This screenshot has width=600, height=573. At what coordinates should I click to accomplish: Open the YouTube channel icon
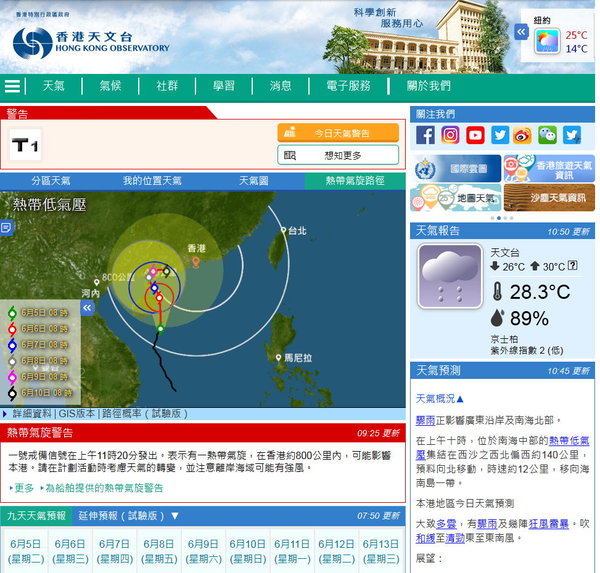474,135
